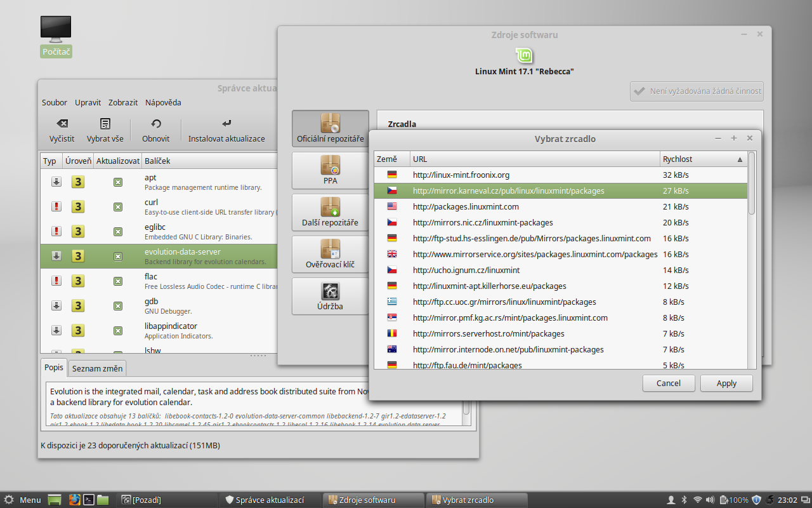
Task: Open the Údržba section
Action: pos(329,295)
